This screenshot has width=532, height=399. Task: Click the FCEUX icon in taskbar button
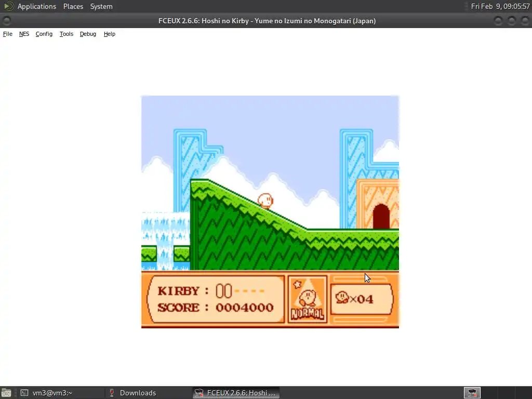pyautogui.click(x=199, y=393)
